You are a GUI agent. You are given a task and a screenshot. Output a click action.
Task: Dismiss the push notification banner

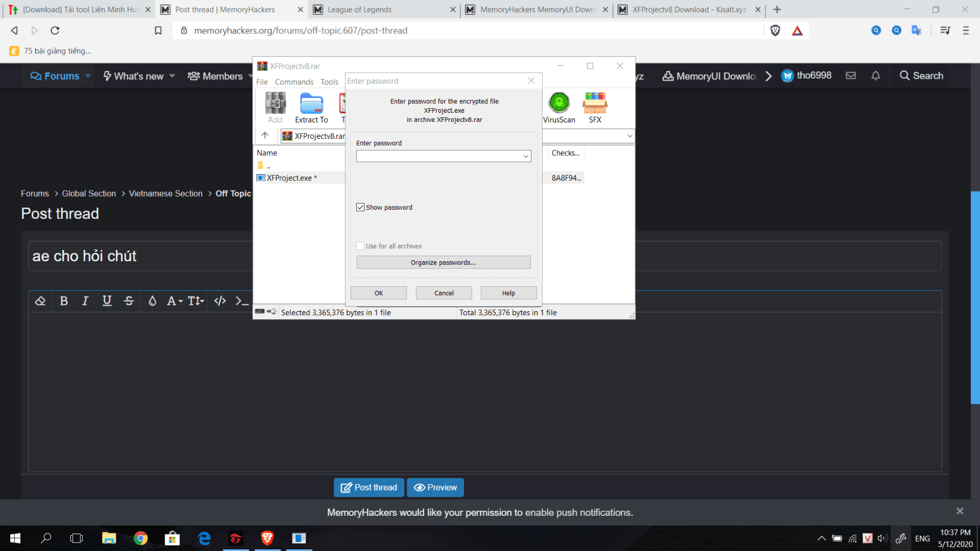click(960, 511)
